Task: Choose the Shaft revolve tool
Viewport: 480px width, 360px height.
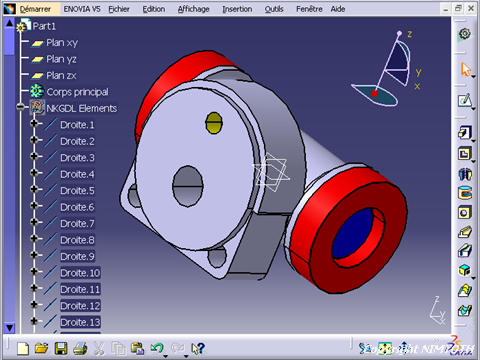Action: 464,173
